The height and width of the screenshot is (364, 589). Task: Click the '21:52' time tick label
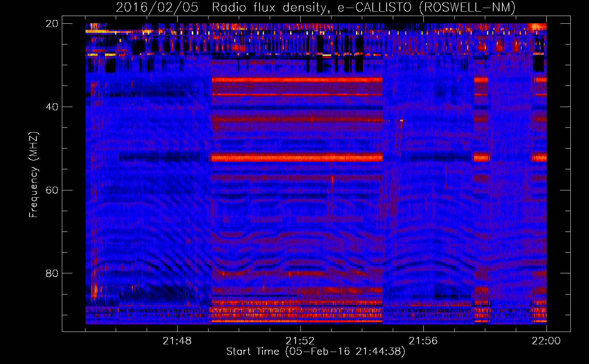point(300,341)
